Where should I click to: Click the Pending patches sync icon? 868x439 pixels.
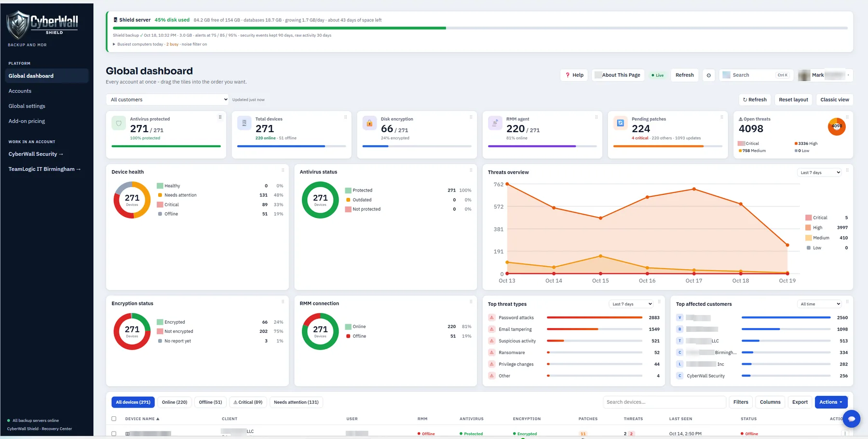[620, 123]
